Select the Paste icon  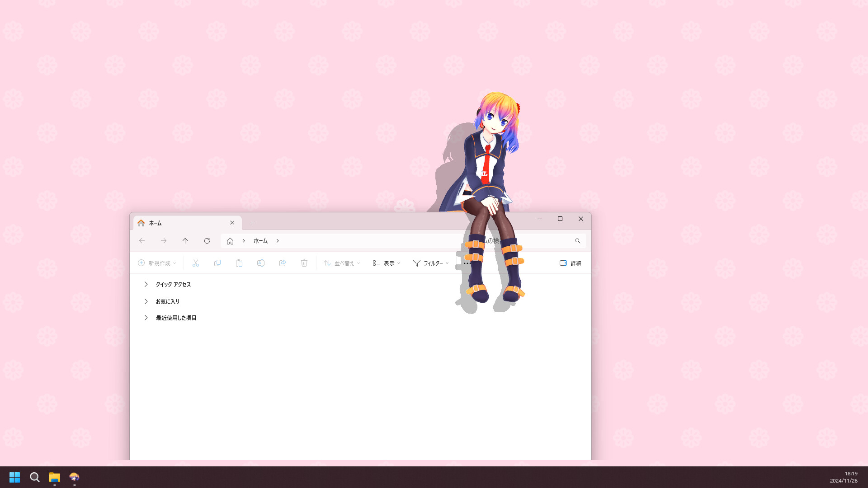coord(239,263)
